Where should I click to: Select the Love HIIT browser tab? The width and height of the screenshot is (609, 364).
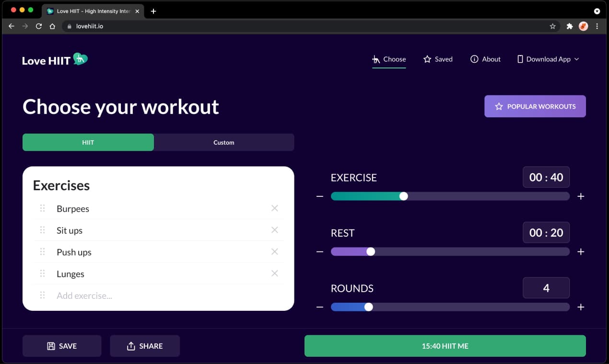click(93, 11)
